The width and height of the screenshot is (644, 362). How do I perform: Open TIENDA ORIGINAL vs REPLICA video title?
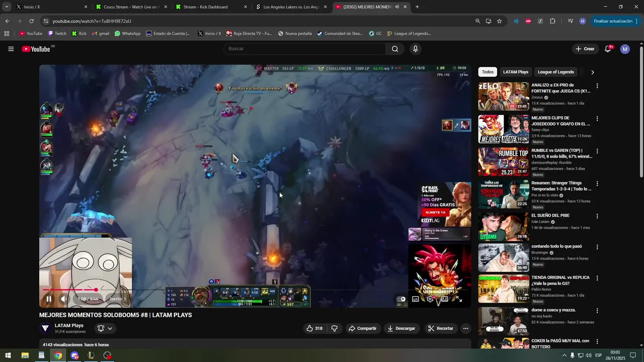(x=560, y=281)
